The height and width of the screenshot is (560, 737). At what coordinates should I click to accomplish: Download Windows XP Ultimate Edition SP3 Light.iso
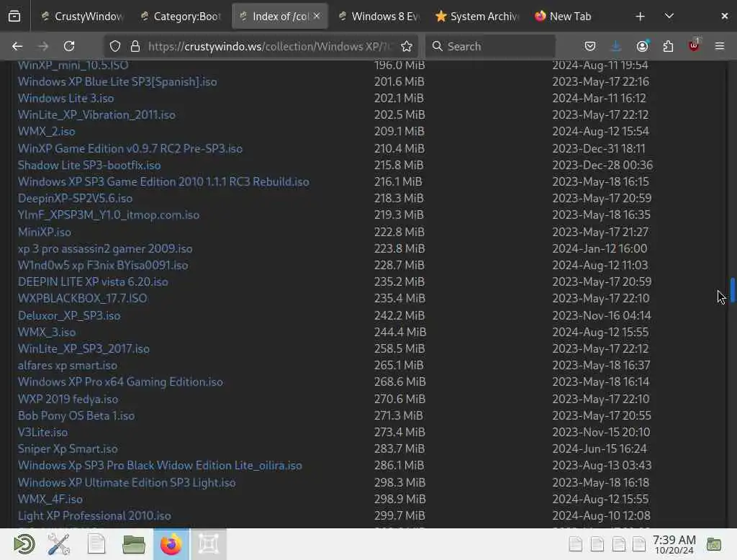(127, 482)
